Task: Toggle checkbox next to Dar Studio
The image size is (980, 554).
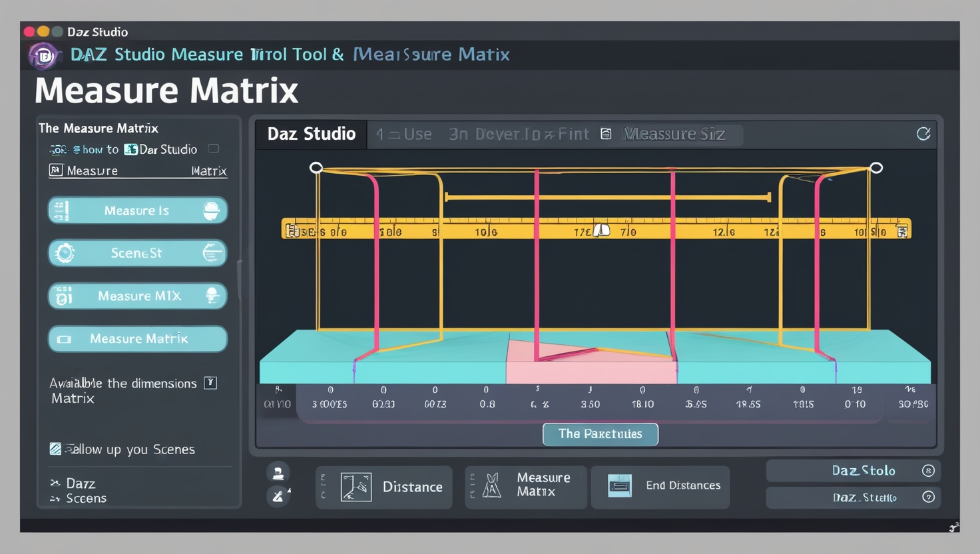Action: coord(214,148)
